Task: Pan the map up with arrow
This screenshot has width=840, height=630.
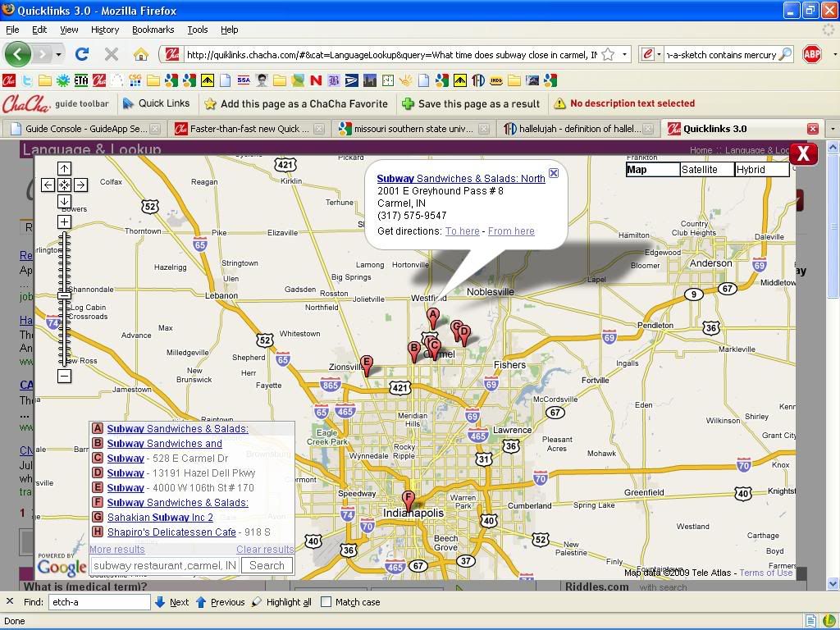Action: [x=64, y=169]
